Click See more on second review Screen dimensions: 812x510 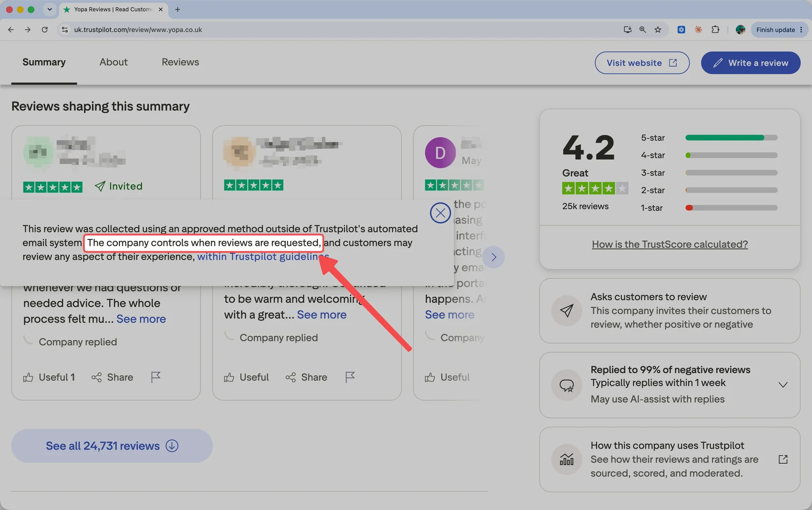pos(322,314)
